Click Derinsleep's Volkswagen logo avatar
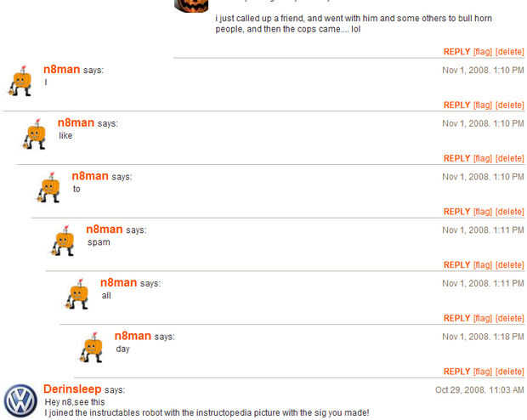527x420 pixels. [21, 400]
